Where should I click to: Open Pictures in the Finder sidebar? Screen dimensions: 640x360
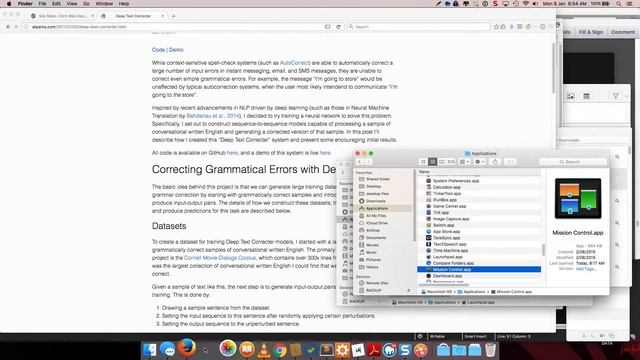tap(373, 260)
